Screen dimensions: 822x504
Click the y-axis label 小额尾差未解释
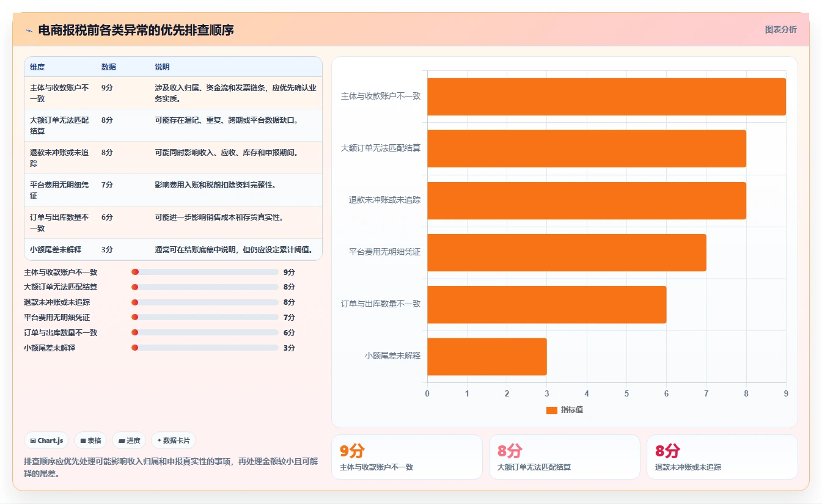(392, 356)
